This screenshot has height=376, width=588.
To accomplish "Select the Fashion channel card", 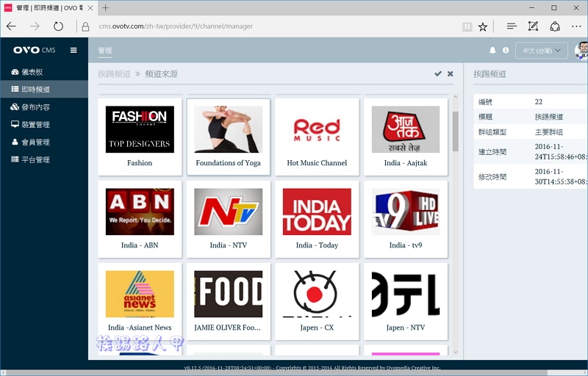I will pyautogui.click(x=140, y=137).
